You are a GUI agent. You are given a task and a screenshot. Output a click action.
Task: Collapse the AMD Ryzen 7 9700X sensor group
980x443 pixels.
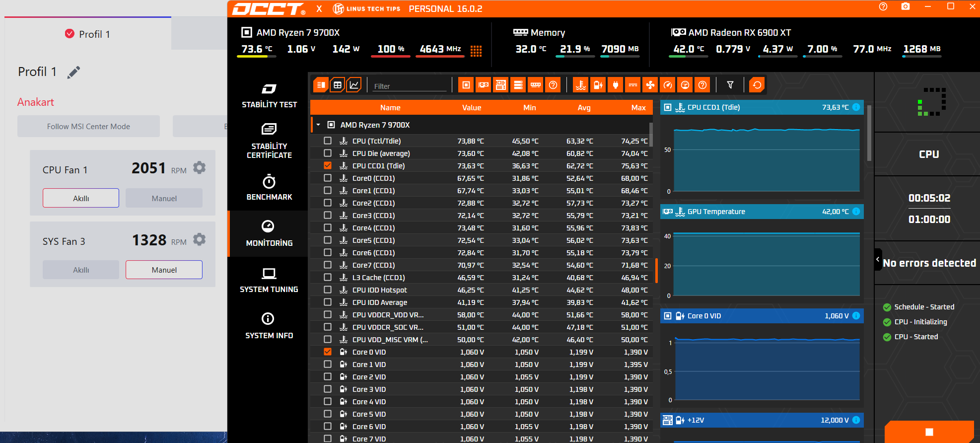[x=318, y=125]
